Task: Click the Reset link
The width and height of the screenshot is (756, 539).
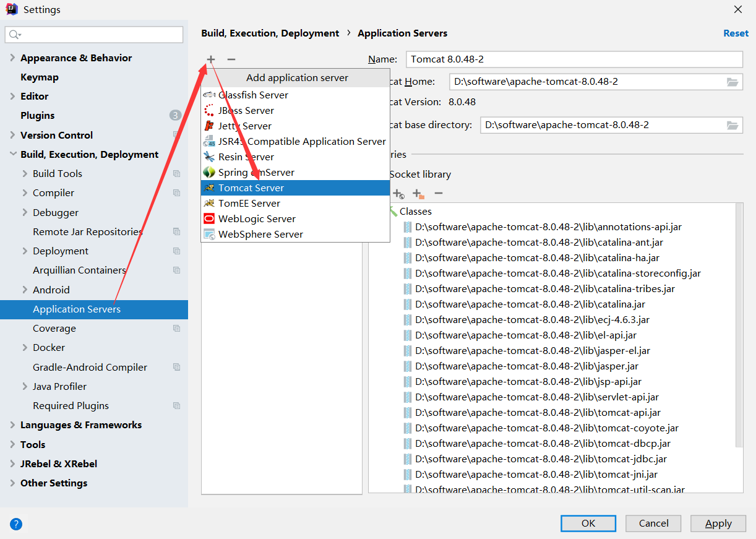Action: (x=736, y=33)
